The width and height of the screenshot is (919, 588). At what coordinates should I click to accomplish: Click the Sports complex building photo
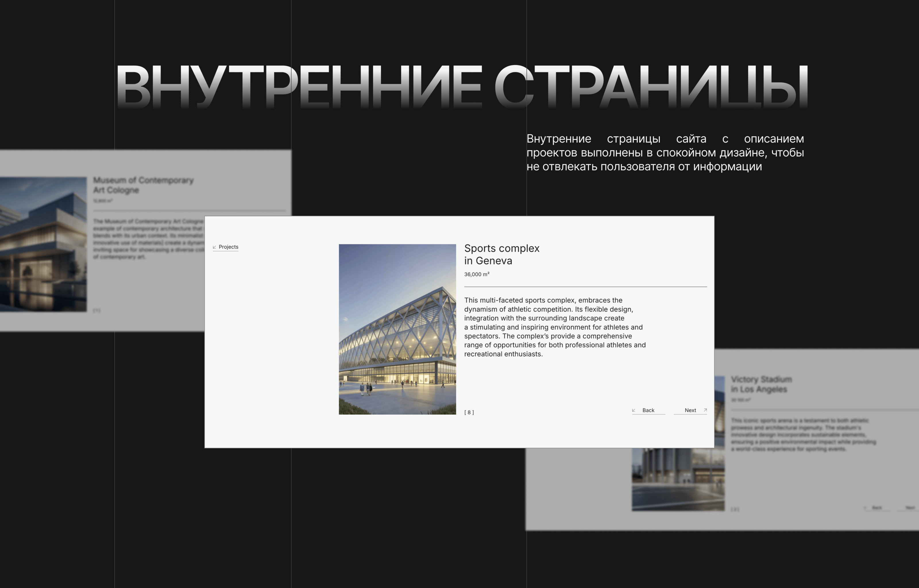point(397,329)
